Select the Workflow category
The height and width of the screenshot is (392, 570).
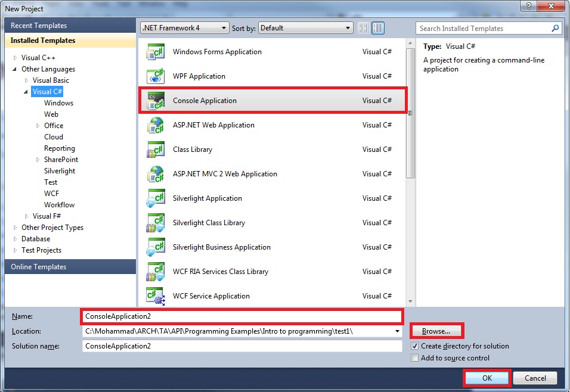point(59,205)
